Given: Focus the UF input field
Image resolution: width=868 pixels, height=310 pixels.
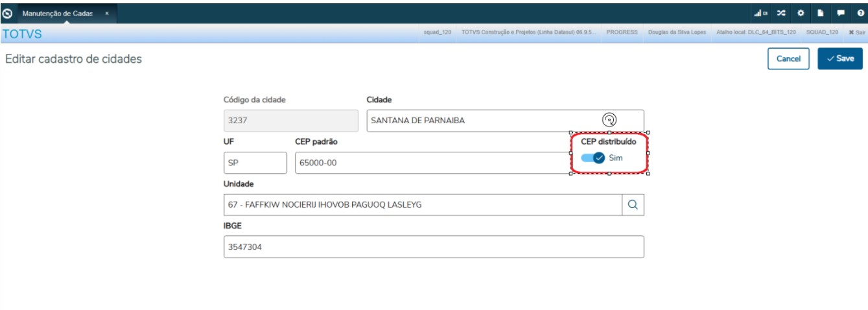Looking at the screenshot, I should click(255, 163).
